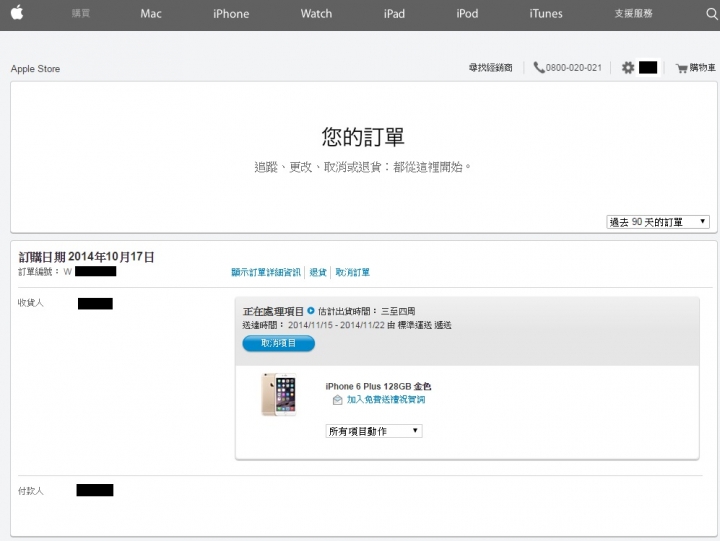
Task: Click the 追蹤、更改、取消或退貨 subtitle text
Action: 363,167
